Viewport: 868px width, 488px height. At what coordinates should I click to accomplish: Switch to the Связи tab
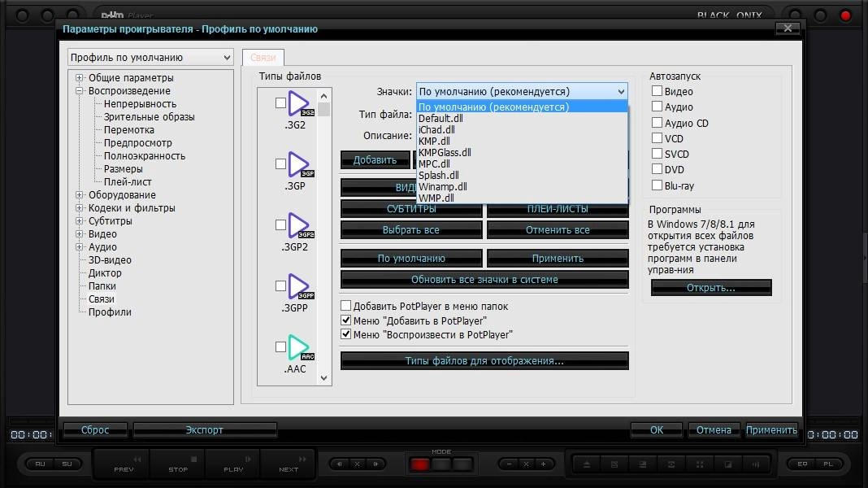263,58
